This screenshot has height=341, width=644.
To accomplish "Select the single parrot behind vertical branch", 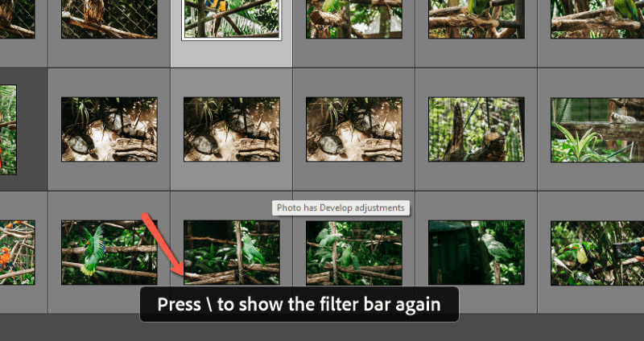I will [232, 253].
